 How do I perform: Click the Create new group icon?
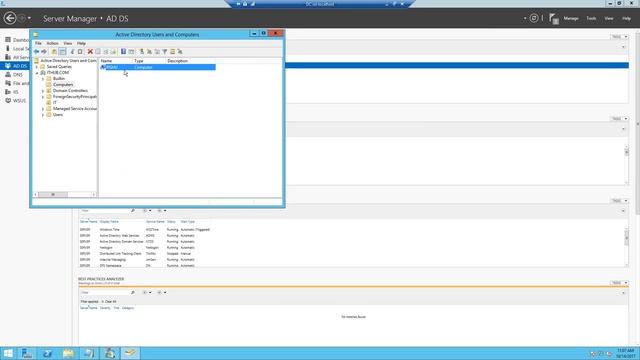pyautogui.click(x=149, y=51)
